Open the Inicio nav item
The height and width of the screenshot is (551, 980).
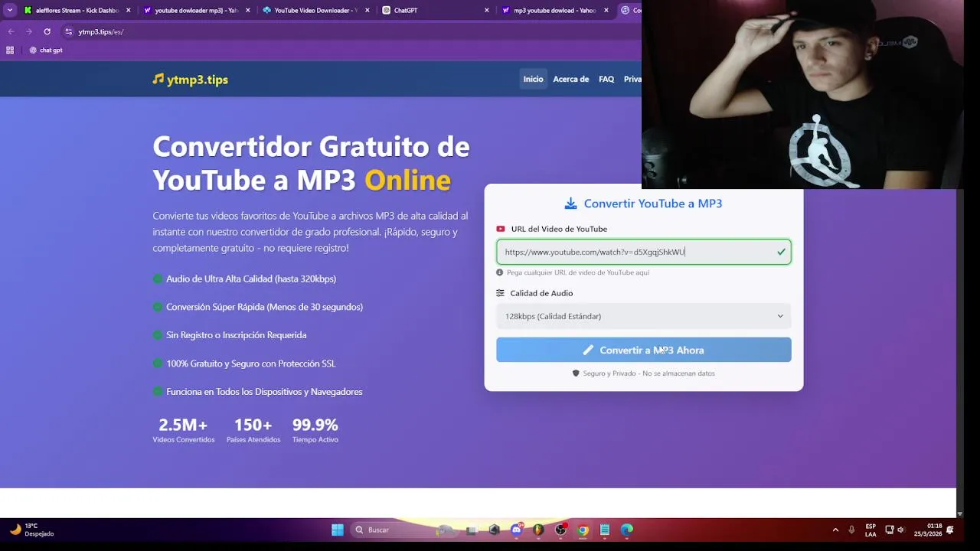[533, 79]
